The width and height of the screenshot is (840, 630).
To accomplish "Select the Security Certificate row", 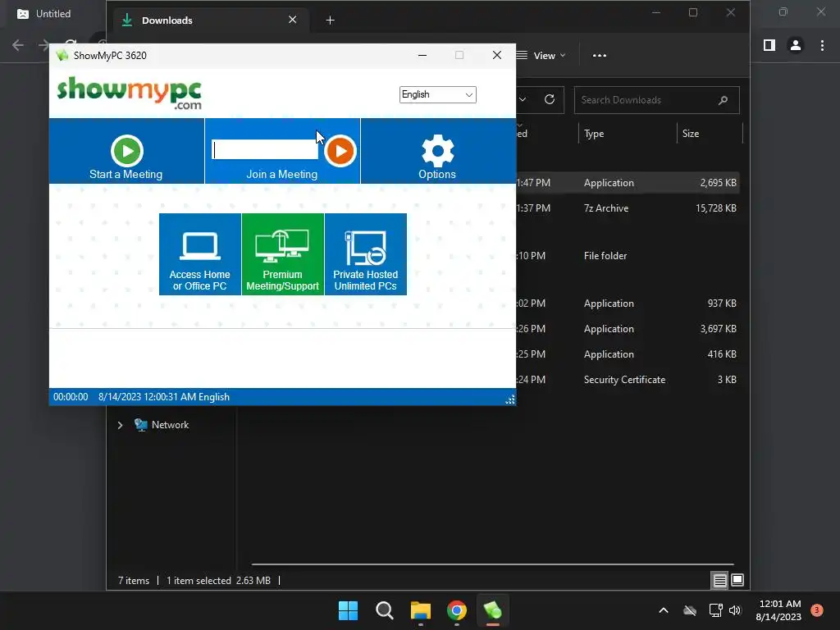I will pos(627,380).
